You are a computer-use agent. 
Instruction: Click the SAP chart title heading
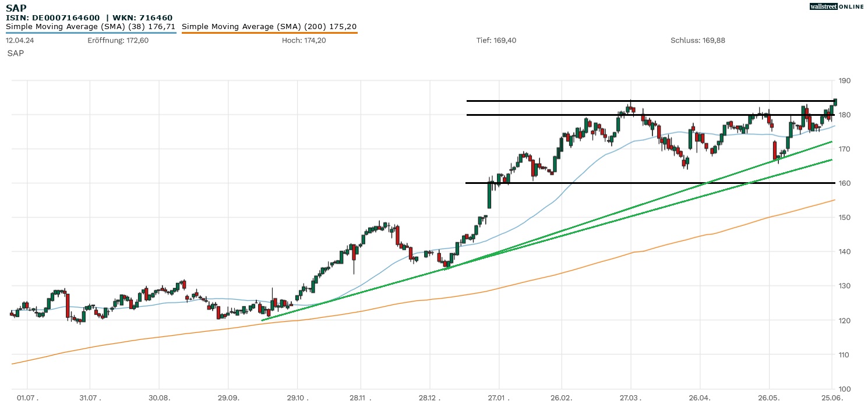16,8
